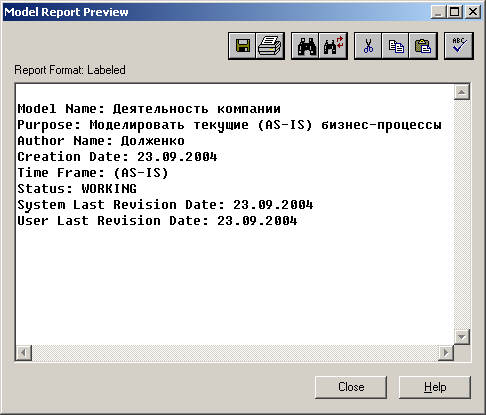Open the Help button
Screen dimensions: 486x415
click(x=435, y=387)
